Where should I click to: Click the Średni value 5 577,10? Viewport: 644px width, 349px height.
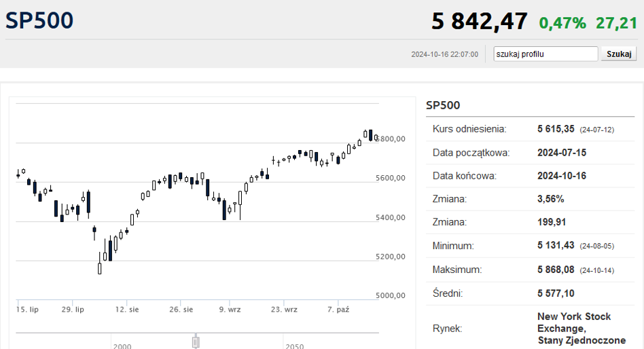pyautogui.click(x=556, y=293)
